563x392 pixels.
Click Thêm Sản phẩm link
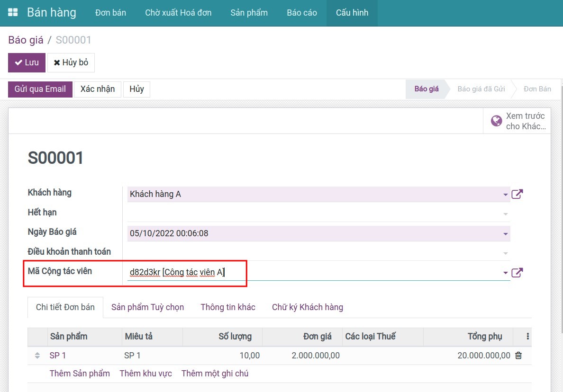(80, 374)
